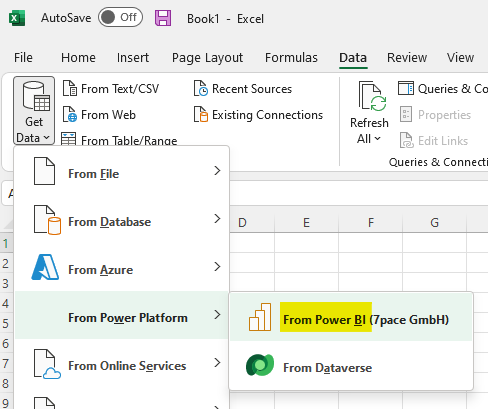Viewport: 488px width, 409px height.
Task: Click the From Web globe icon
Action: point(70,115)
